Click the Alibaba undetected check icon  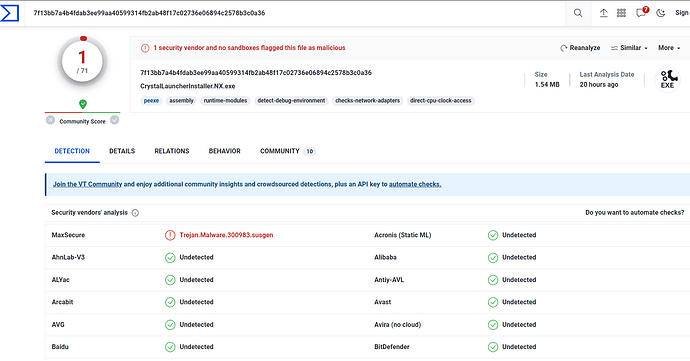click(x=493, y=258)
